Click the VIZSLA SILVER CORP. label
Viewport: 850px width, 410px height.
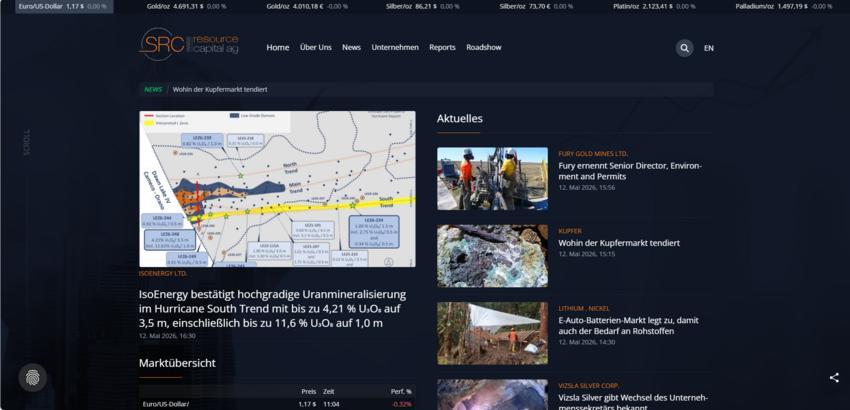[x=589, y=386]
